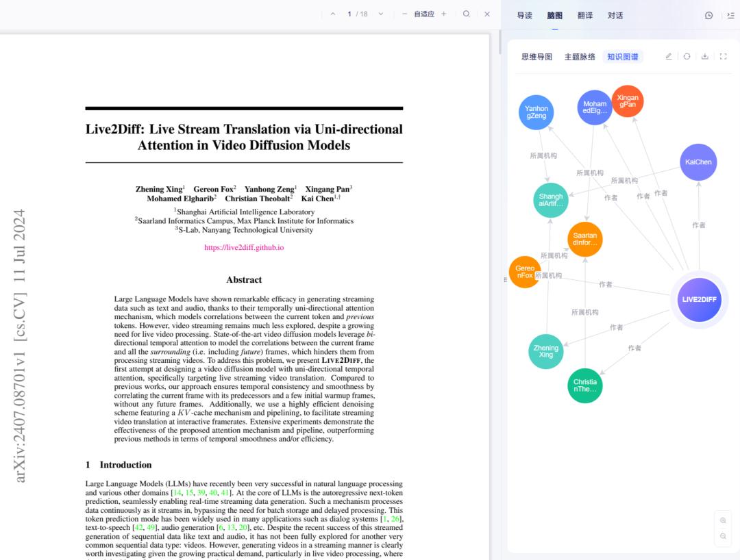Switch to the 导读 tab

[x=524, y=15]
